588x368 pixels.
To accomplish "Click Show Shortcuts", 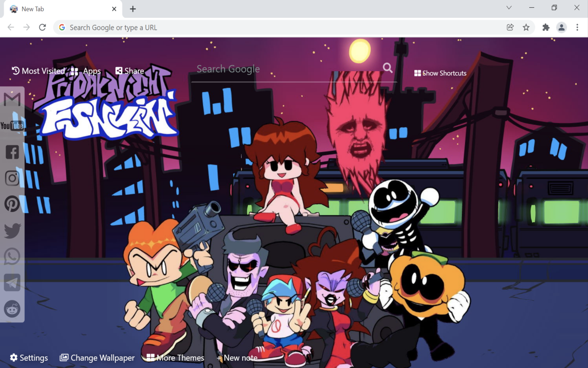I will 440,73.
